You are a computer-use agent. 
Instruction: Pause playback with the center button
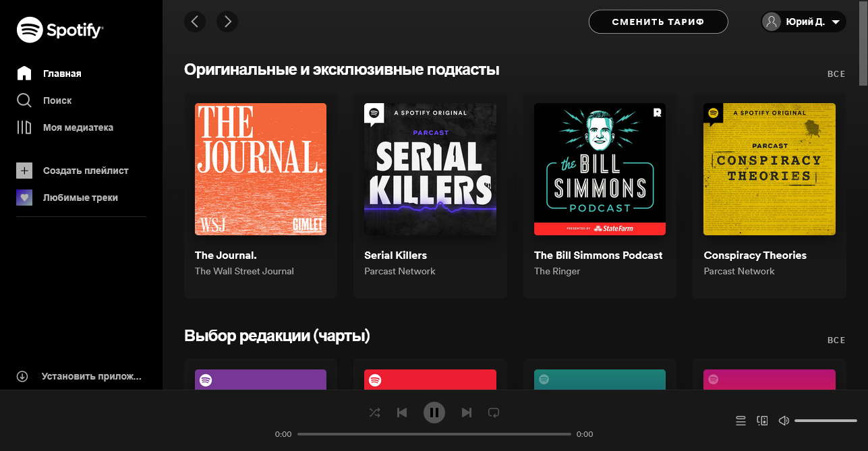click(434, 412)
